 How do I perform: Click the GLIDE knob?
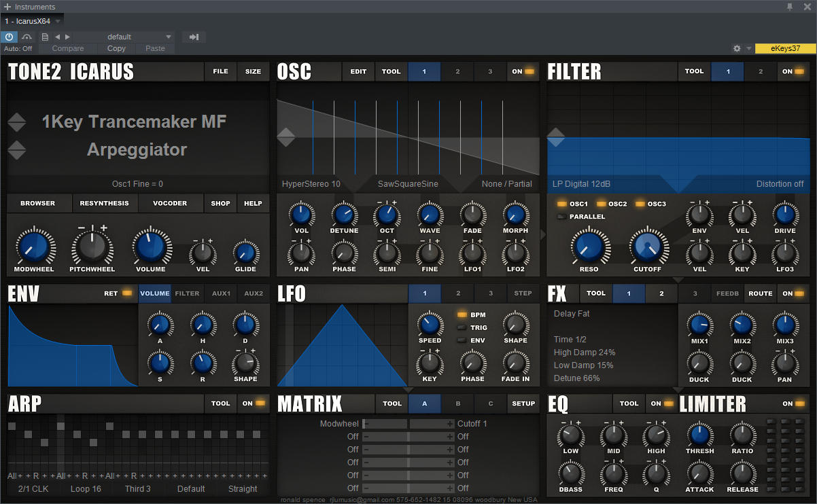(x=245, y=253)
